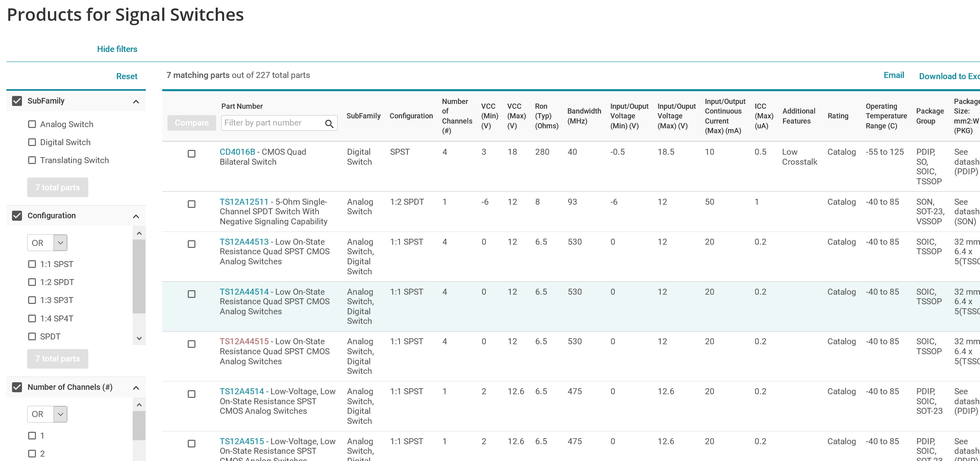Collapse the Number of Channels filter chevron
The height and width of the screenshot is (461, 980).
pyautogui.click(x=136, y=388)
